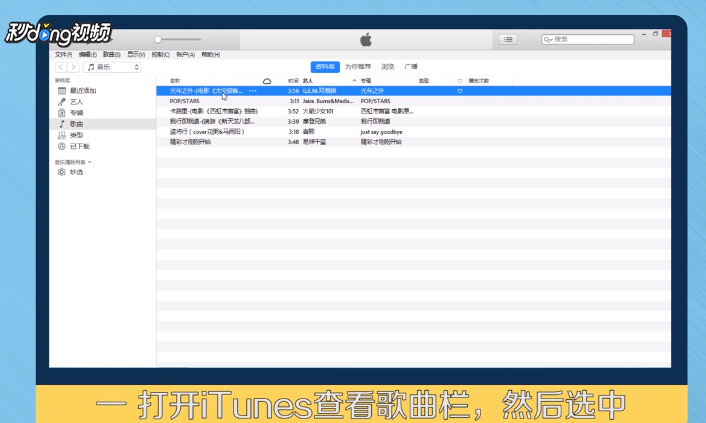Click the just say goodbye album cell
Image resolution: width=706 pixels, height=423 pixels.
[381, 132]
